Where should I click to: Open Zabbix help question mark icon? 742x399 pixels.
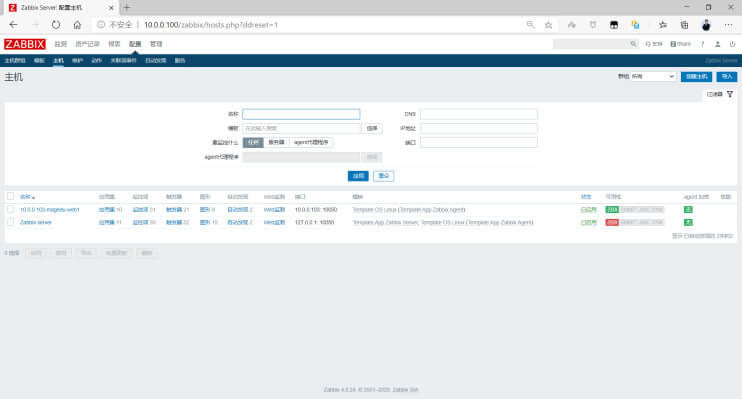pyautogui.click(x=703, y=44)
